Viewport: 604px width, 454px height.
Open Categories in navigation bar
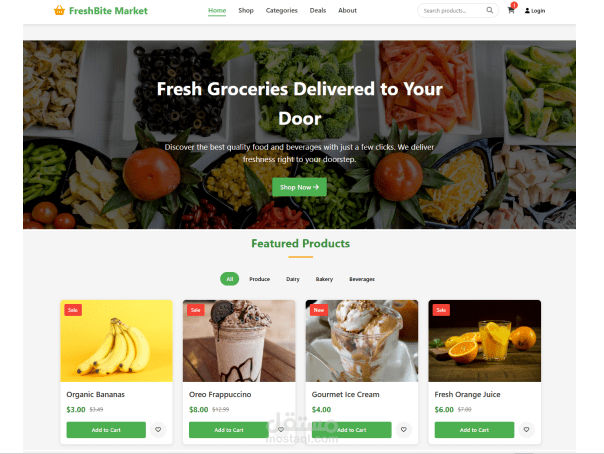[x=282, y=10]
